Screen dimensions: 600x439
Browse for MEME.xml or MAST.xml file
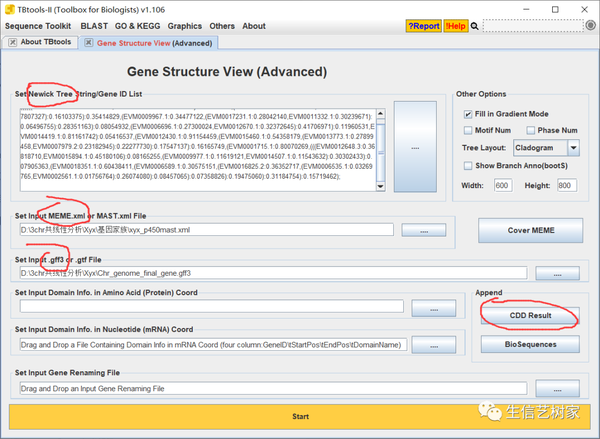click(x=424, y=230)
